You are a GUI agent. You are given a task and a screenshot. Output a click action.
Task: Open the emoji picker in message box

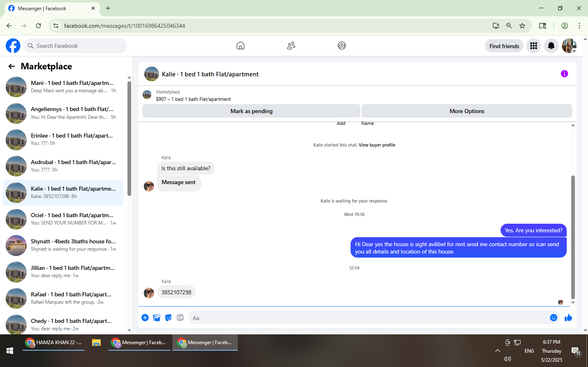coord(554,318)
